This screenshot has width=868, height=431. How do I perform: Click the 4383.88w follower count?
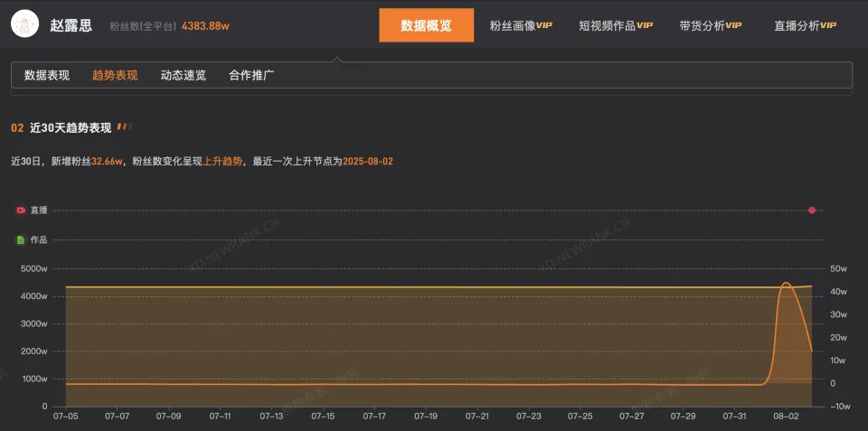click(x=205, y=26)
